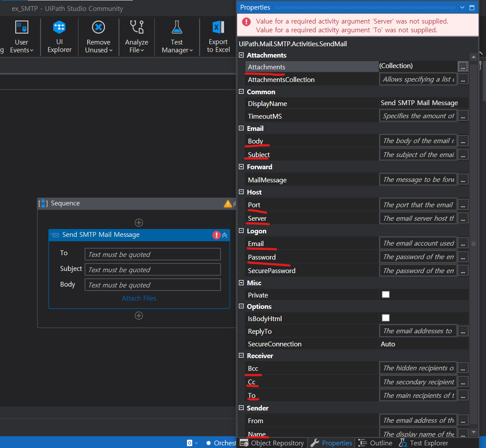Open SecureConnection Auto value dropdown
The width and height of the screenshot is (486, 448).
click(423, 344)
